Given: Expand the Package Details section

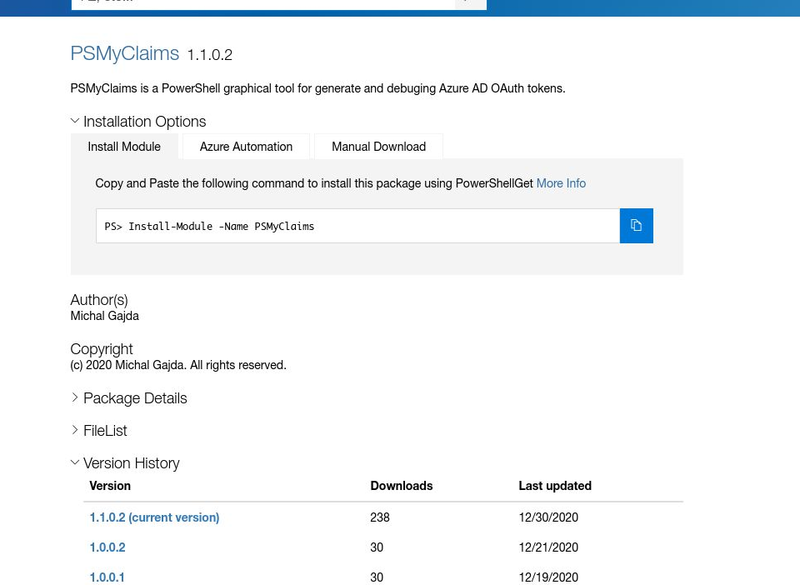Looking at the screenshot, I should click(129, 398).
